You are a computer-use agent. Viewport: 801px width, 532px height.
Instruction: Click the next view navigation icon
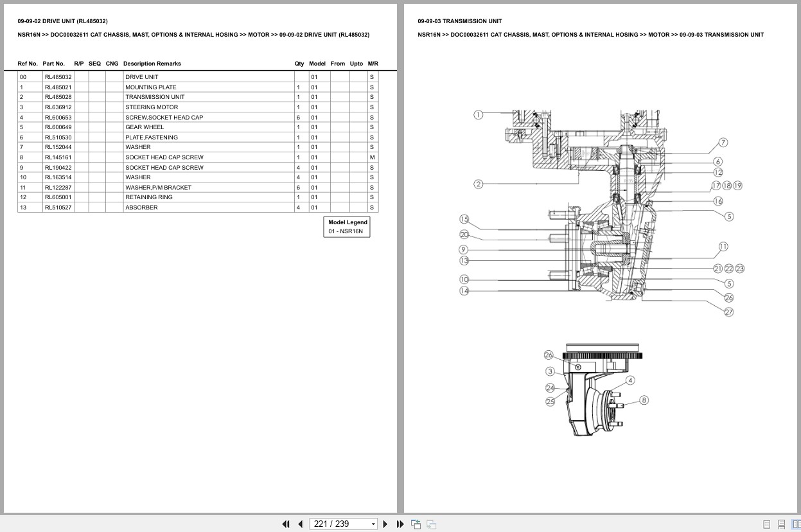431,524
